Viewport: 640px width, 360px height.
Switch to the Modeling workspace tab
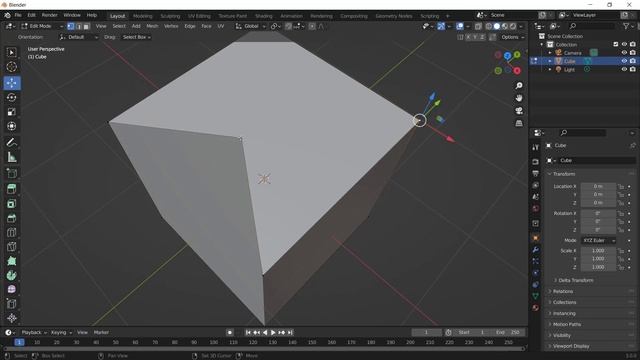tap(142, 16)
